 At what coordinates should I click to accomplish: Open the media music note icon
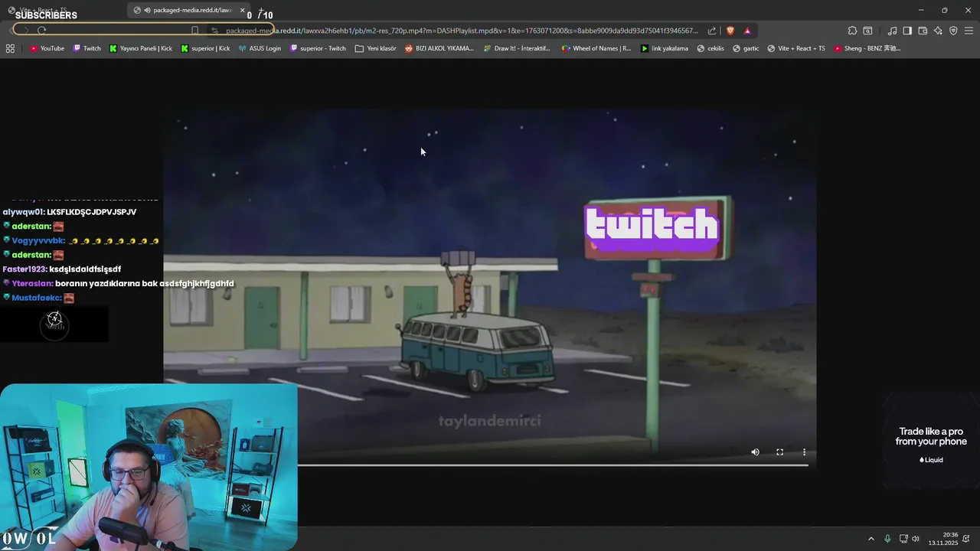(892, 31)
